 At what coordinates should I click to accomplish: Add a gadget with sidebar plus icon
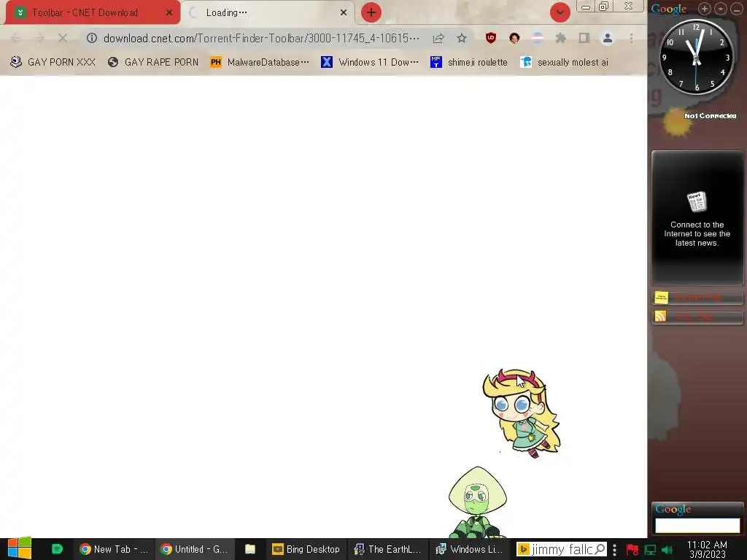point(704,9)
